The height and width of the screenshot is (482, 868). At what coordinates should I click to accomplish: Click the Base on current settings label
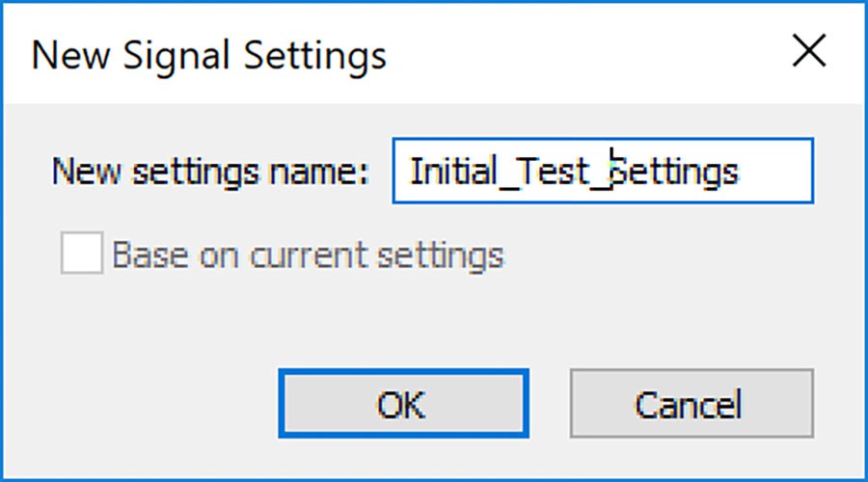[x=309, y=255]
